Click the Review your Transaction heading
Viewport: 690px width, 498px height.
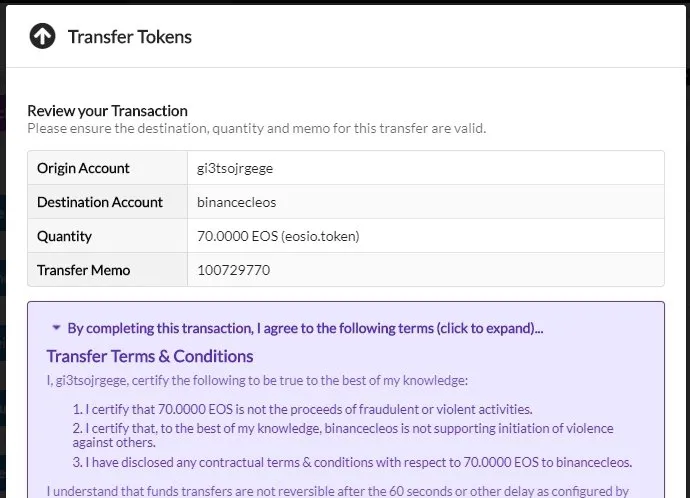107,111
